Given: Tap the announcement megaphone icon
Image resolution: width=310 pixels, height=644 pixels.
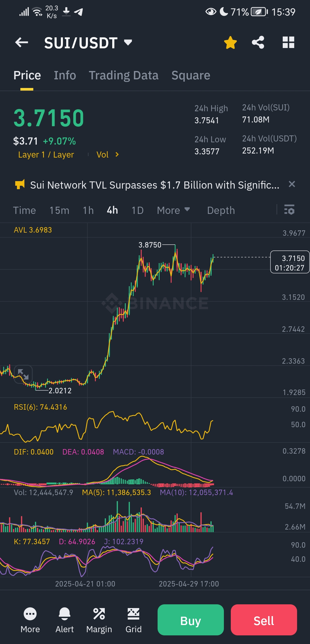Looking at the screenshot, I should coord(20,185).
